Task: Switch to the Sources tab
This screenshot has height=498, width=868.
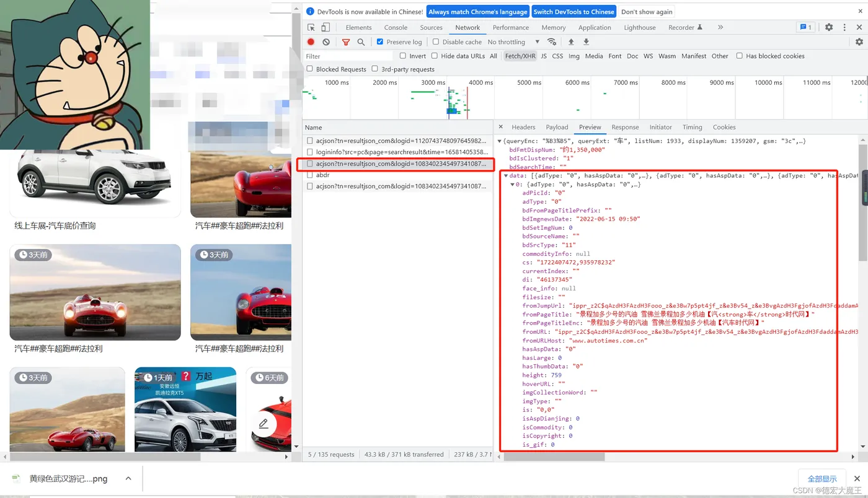Action: tap(432, 27)
